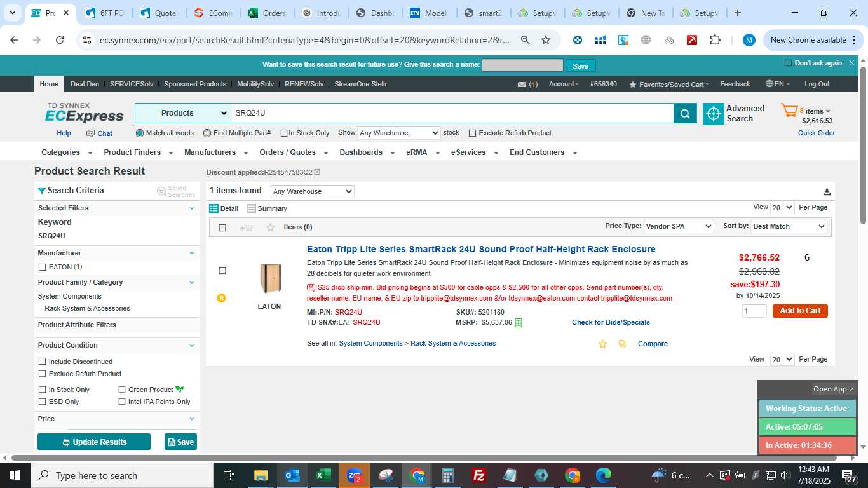The image size is (868, 488).
Task: Open the Orders / Quotes menu
Action: point(294,153)
